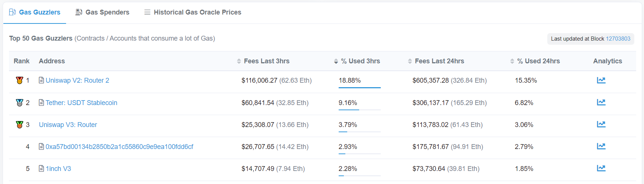Click the gold medal rank 1 icon
The width and height of the screenshot is (644, 184).
(x=20, y=80)
